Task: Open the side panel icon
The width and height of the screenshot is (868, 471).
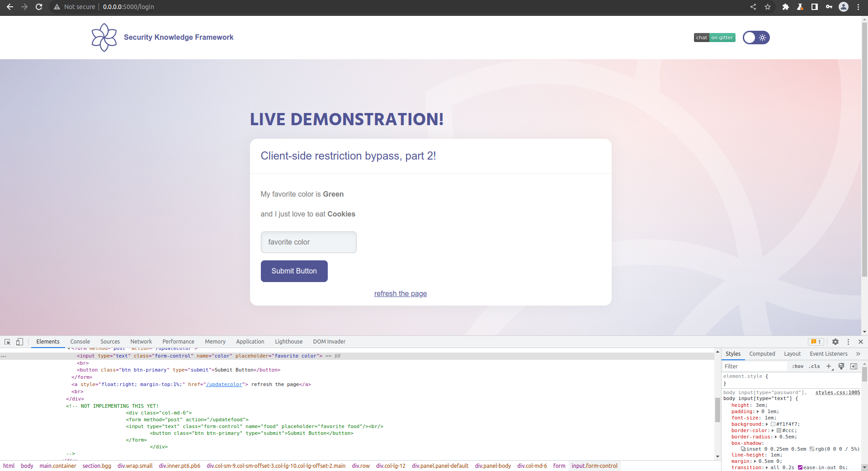Action: (815, 7)
